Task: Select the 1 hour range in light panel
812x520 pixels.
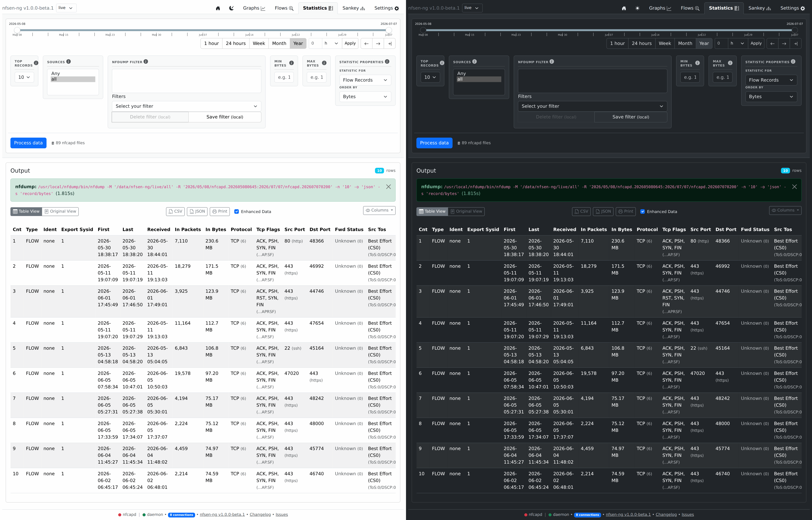Action: point(211,44)
